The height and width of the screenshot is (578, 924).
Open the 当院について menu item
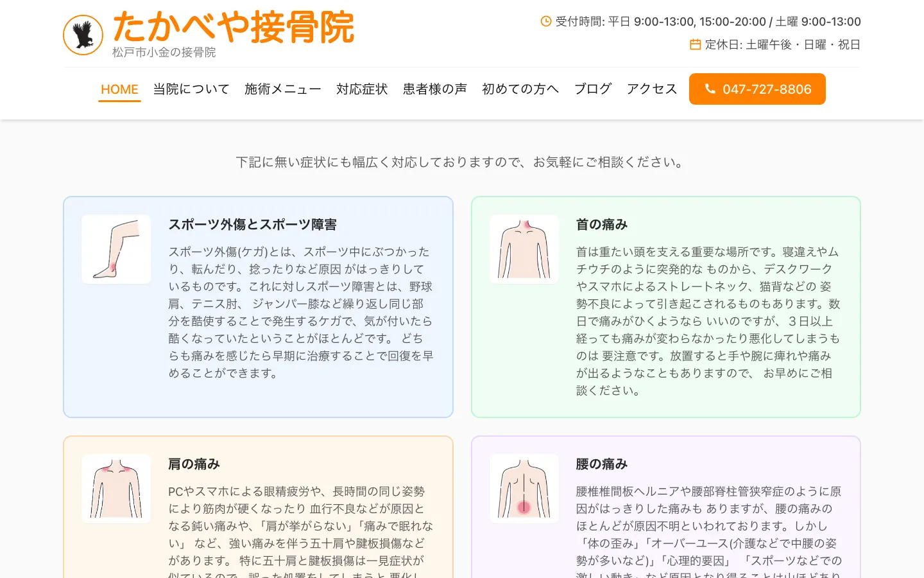pos(191,89)
